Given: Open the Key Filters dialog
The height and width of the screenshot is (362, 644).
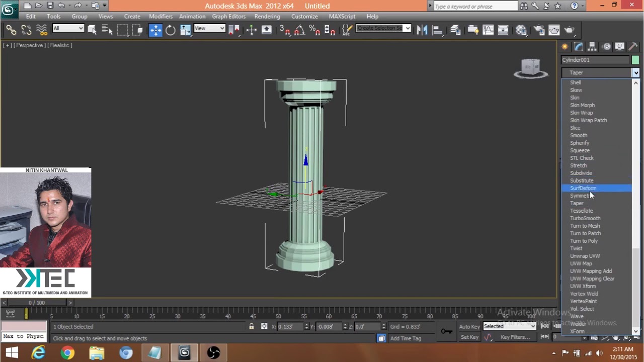Looking at the screenshot, I should pyautogui.click(x=516, y=337).
